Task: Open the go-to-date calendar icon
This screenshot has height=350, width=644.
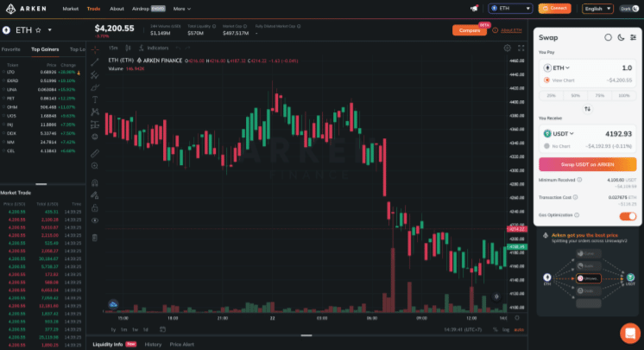Action: [162, 330]
